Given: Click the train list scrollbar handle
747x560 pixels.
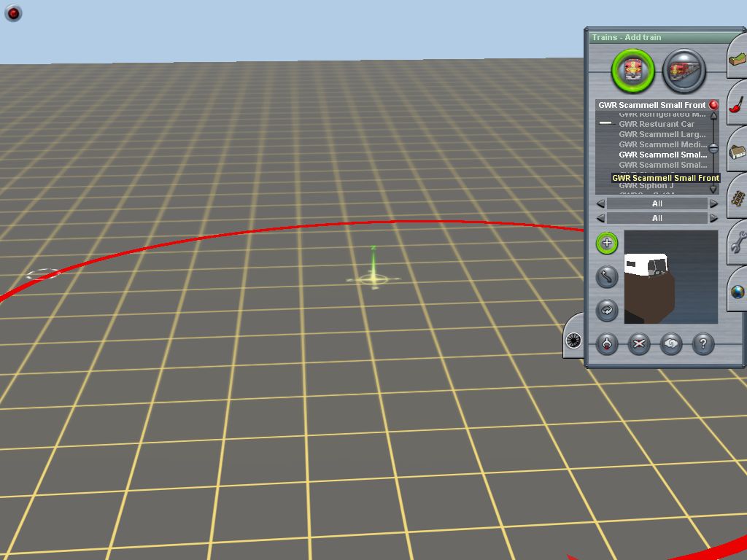Looking at the screenshot, I should click(713, 148).
